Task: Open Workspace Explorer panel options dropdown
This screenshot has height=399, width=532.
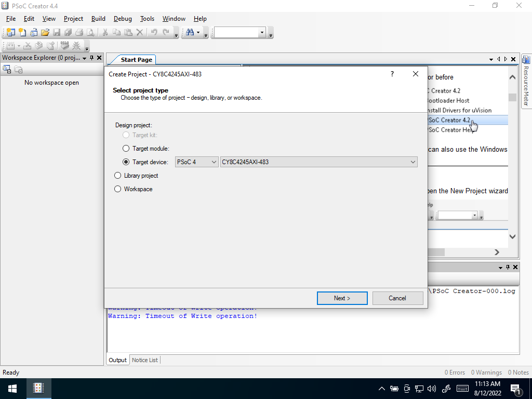Action: coord(85,58)
